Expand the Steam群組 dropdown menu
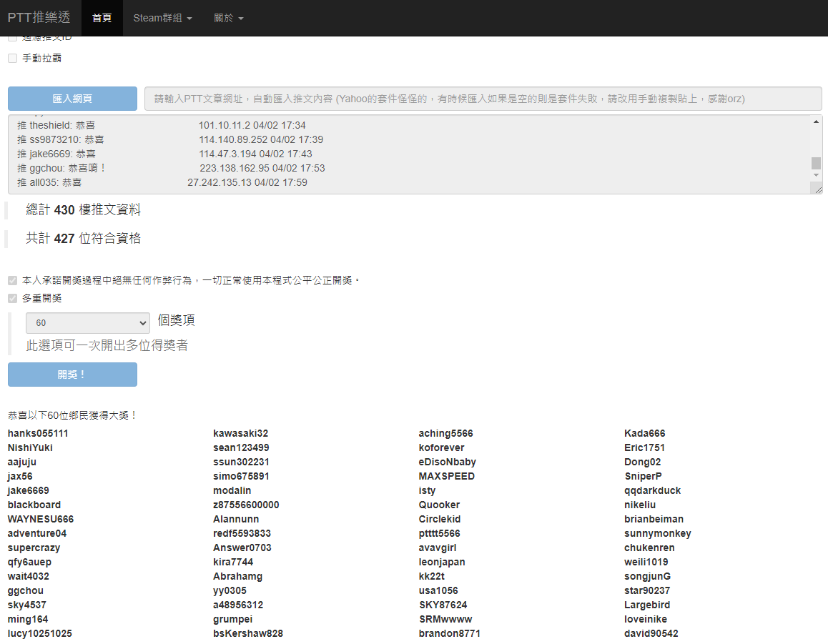Screen dimensions: 828x644 coord(162,18)
